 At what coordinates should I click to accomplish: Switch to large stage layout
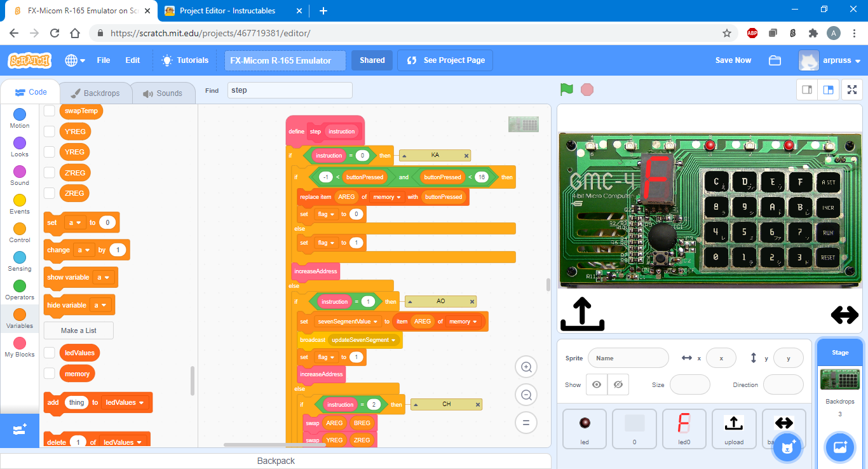829,90
